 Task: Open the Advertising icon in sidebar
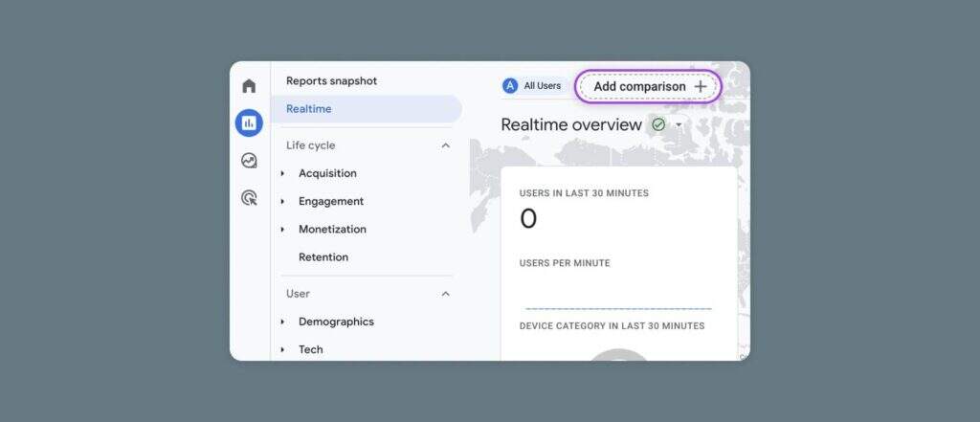point(249,198)
